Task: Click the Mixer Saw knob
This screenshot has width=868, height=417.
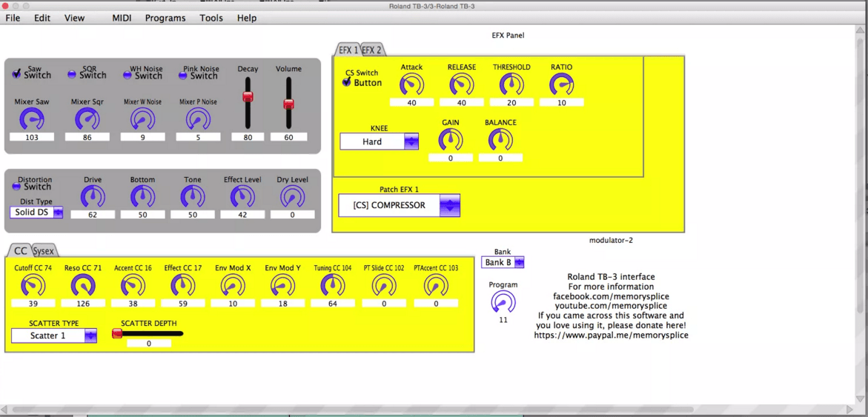Action: click(x=32, y=119)
